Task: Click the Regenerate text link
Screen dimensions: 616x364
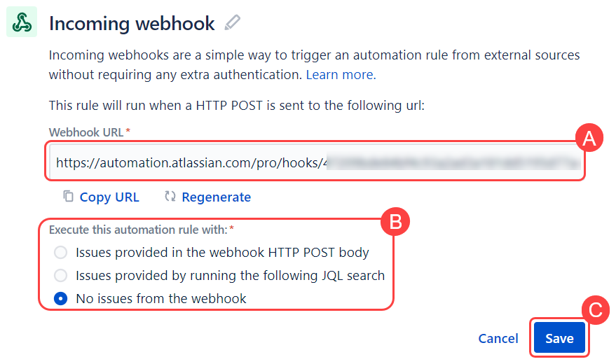Action: [216, 197]
